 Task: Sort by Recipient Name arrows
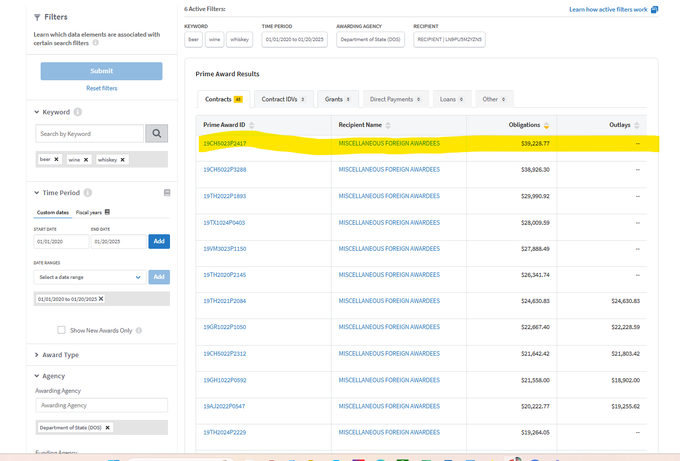coord(390,125)
